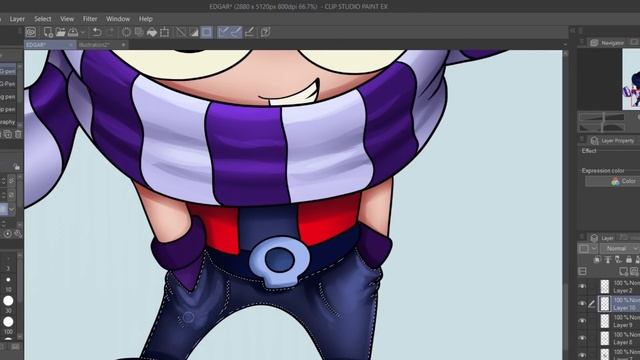Click the Invert selected area icon
640x360 pixels.
point(194,32)
